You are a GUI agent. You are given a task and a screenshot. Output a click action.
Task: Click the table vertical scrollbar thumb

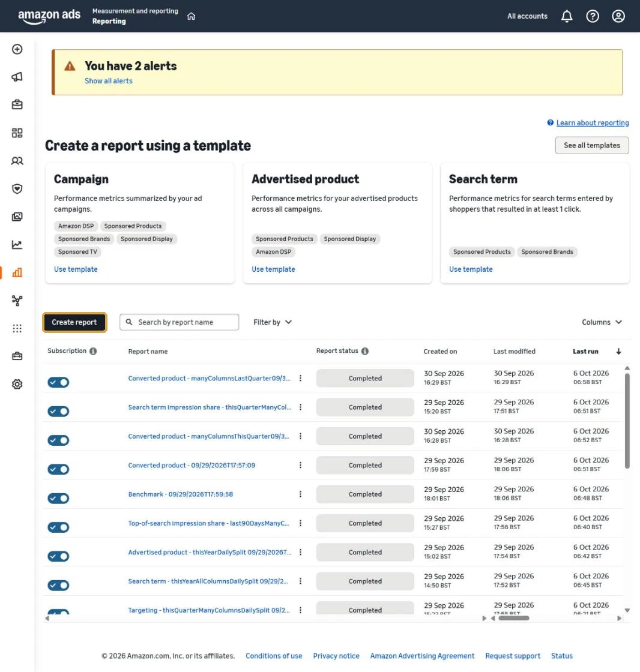(x=627, y=421)
